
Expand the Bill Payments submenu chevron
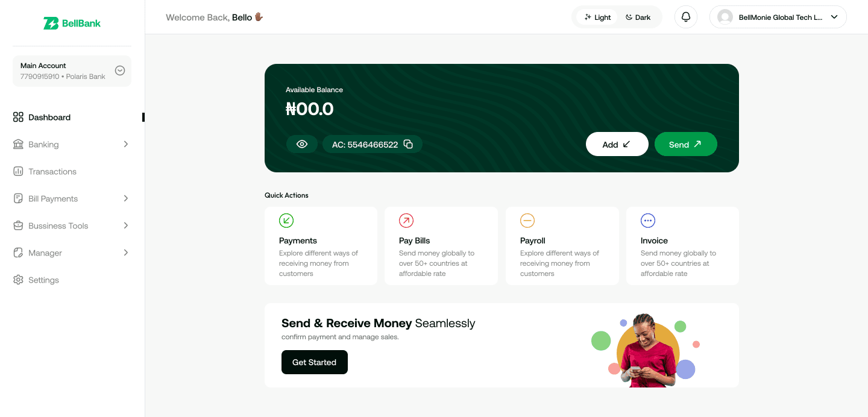[126, 198]
